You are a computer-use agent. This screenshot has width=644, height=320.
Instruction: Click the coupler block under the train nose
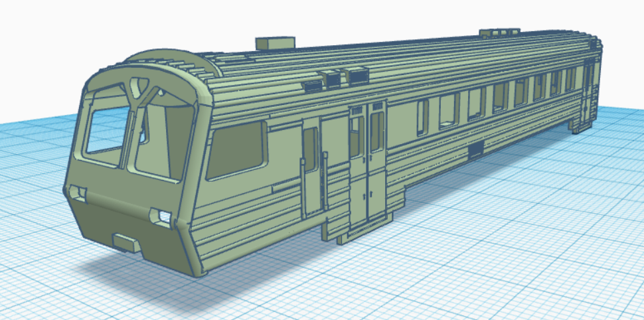[x=127, y=242]
